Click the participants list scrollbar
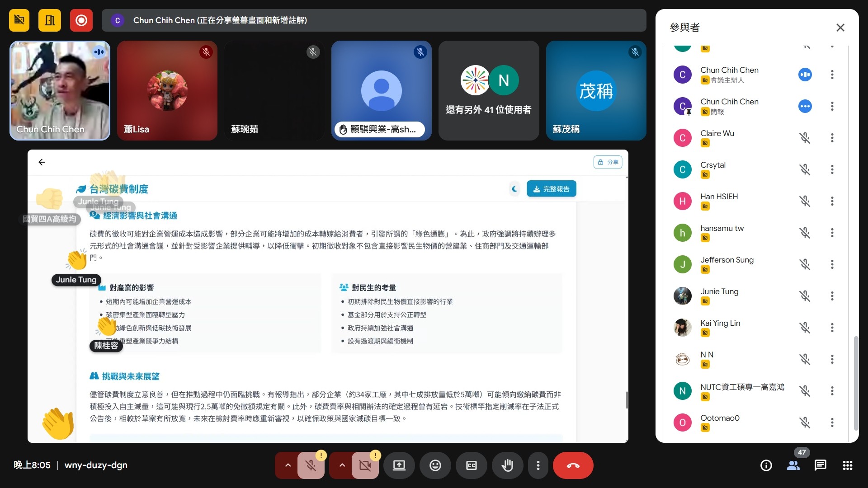The height and width of the screenshot is (488, 868). (x=855, y=383)
